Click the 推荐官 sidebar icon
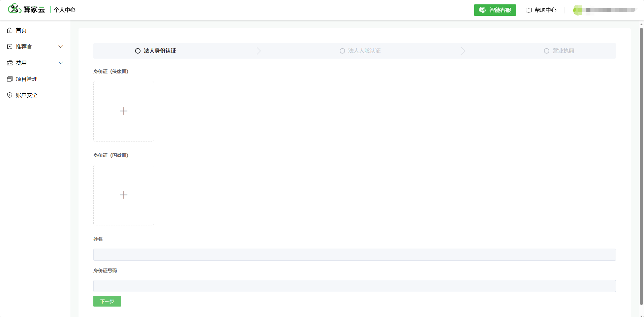Image resolution: width=644 pixels, height=317 pixels. [x=10, y=46]
